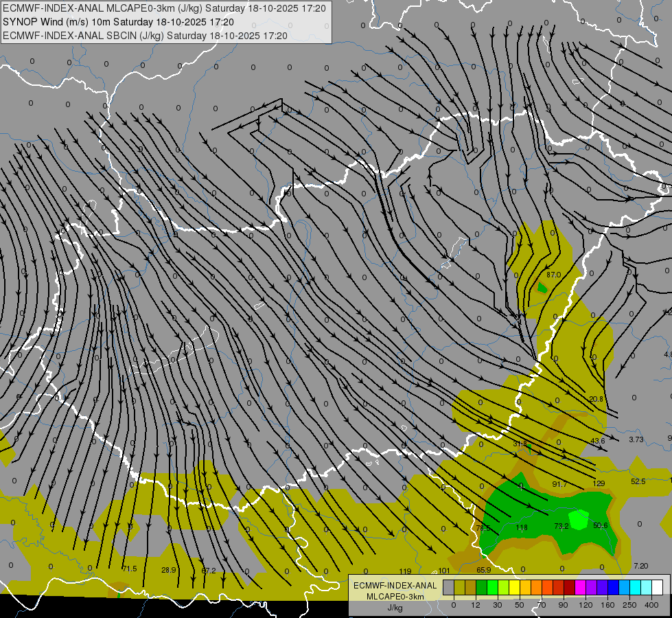Click the 87.0 value on the map

coord(553,275)
